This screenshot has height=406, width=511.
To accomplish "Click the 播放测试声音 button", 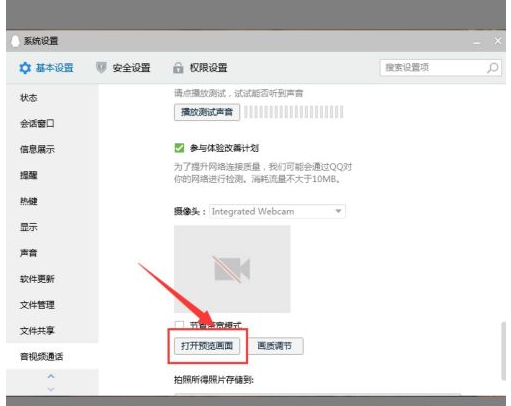I will (207, 112).
